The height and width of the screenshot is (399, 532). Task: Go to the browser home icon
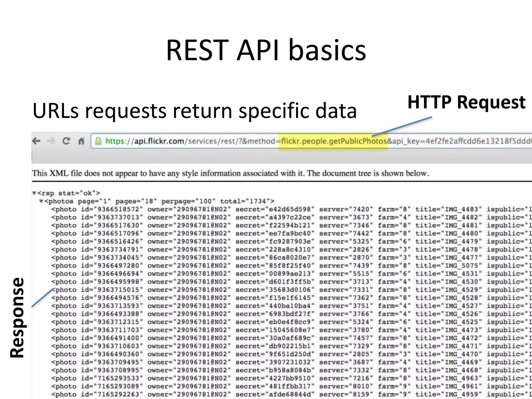point(81,141)
